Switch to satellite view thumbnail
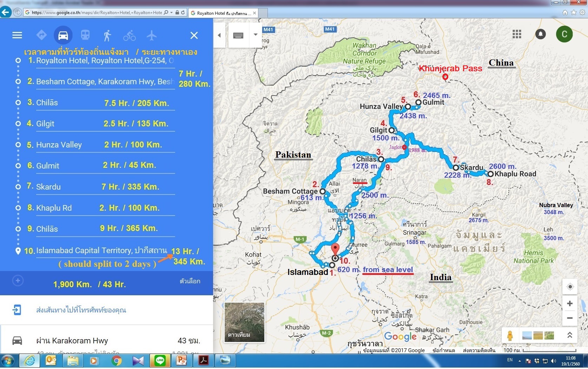This screenshot has height=369, width=588. [244, 322]
